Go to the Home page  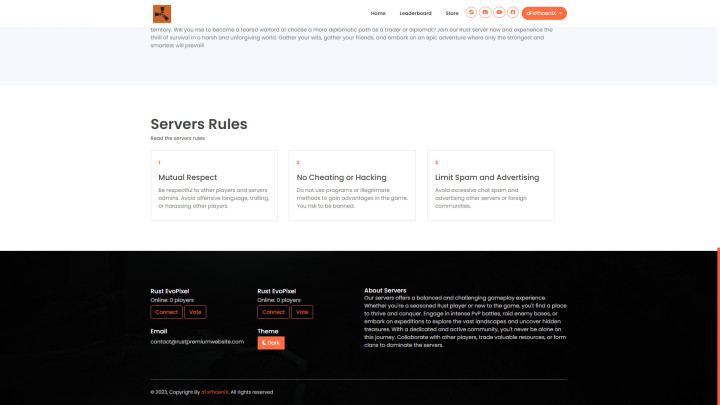(x=378, y=13)
